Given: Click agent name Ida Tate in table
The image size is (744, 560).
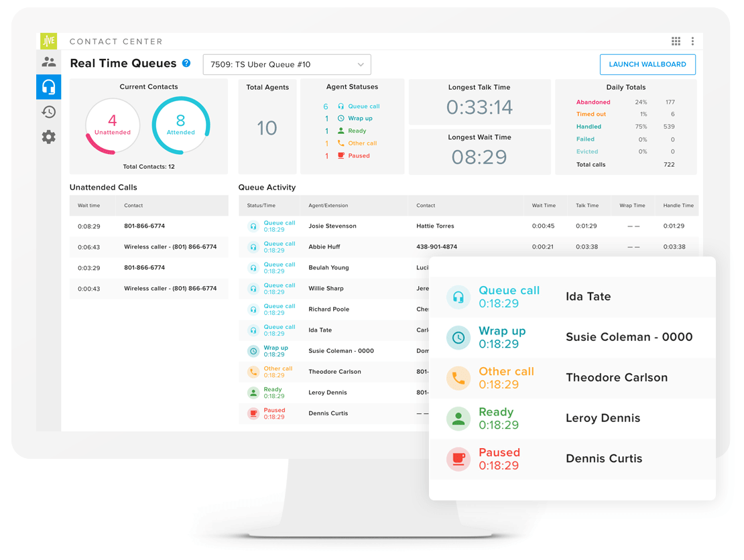Looking at the screenshot, I should pyautogui.click(x=320, y=330).
